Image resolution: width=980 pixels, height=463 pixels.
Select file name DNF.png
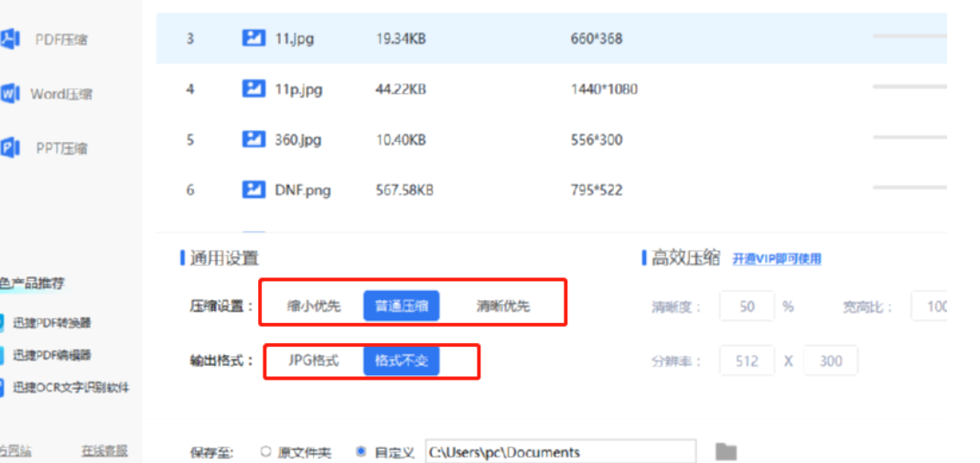303,190
